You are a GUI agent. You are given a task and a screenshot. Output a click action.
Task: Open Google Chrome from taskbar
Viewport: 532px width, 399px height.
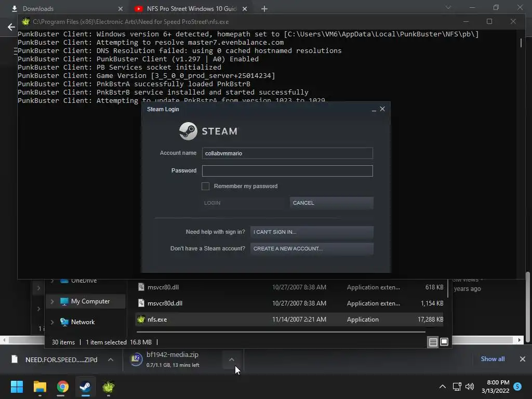coord(62,387)
